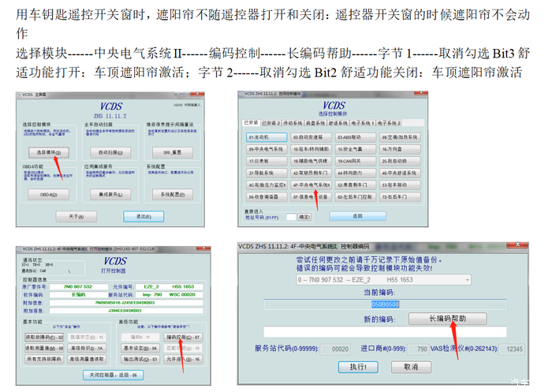Click the SRI 重置 button

tap(173, 152)
